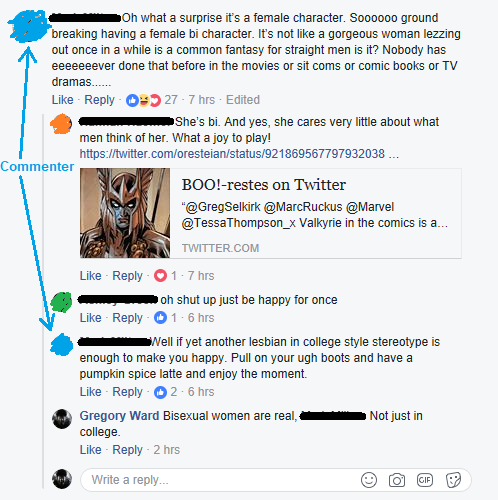Reply to the pumpkin spice latte comment
The image size is (498, 500).
127,392
